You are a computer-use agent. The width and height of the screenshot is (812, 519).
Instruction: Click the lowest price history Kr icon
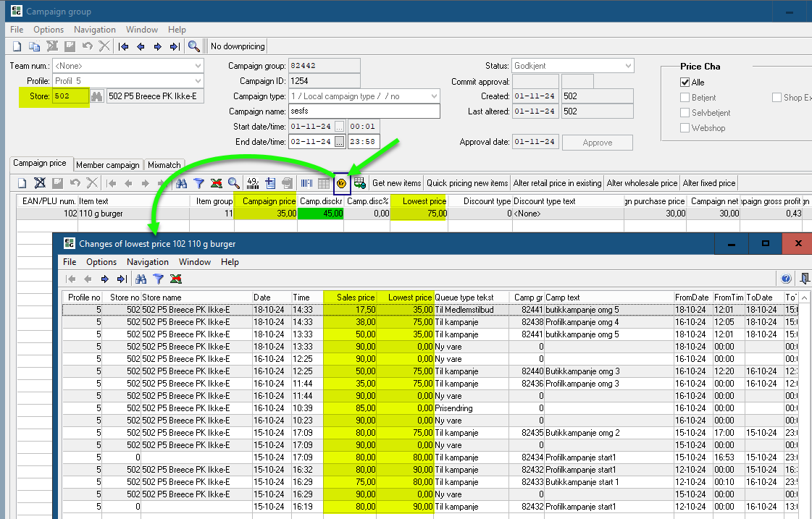point(341,183)
